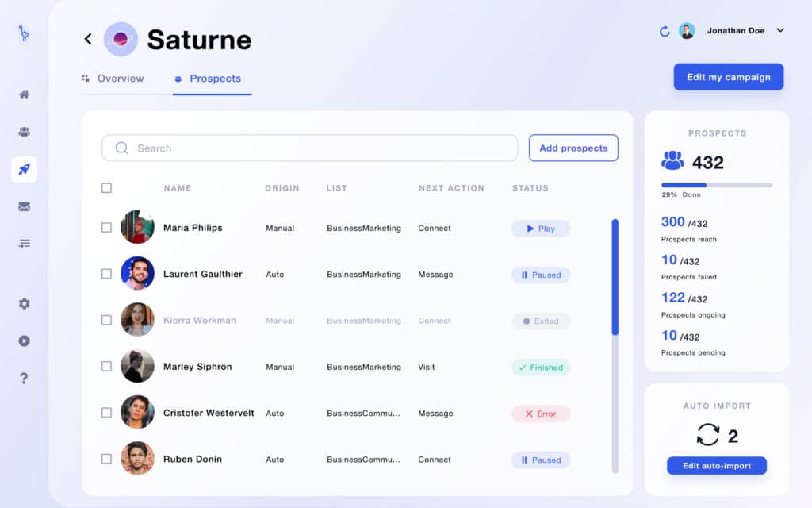The width and height of the screenshot is (812, 508).
Task: Go back using the left arrow
Action: 88,39
